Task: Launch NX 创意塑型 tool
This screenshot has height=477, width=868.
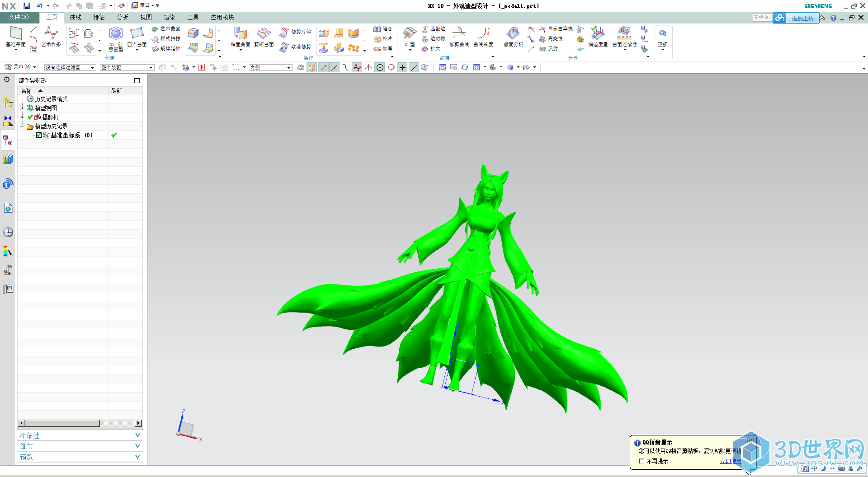Action: point(116,39)
